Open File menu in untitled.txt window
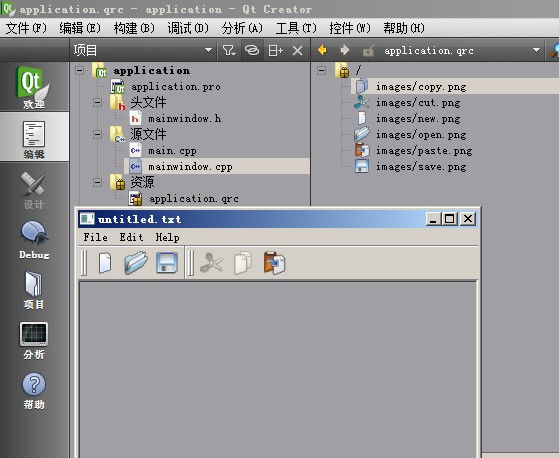Viewport: 559px width, 458px height. click(x=95, y=237)
